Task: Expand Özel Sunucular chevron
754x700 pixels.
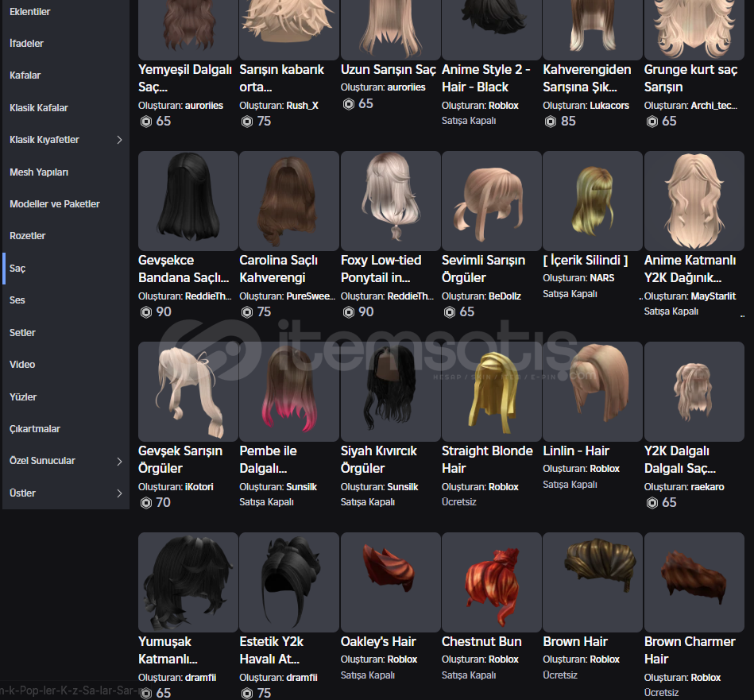Action: [x=119, y=461]
